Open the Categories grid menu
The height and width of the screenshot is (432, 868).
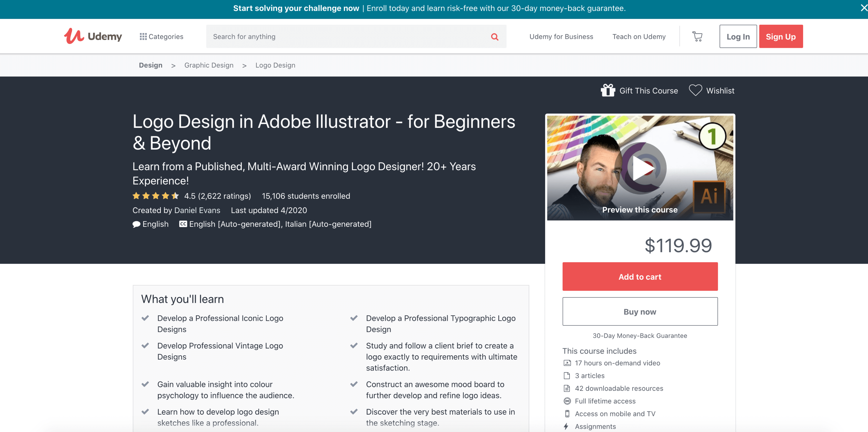pos(161,36)
